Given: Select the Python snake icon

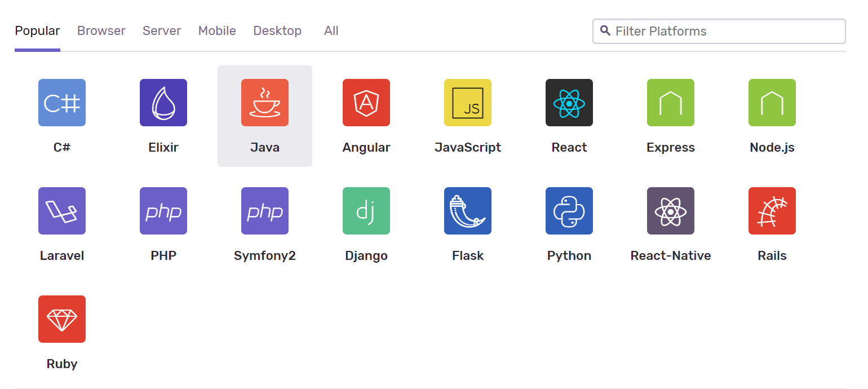Looking at the screenshot, I should pos(569,211).
